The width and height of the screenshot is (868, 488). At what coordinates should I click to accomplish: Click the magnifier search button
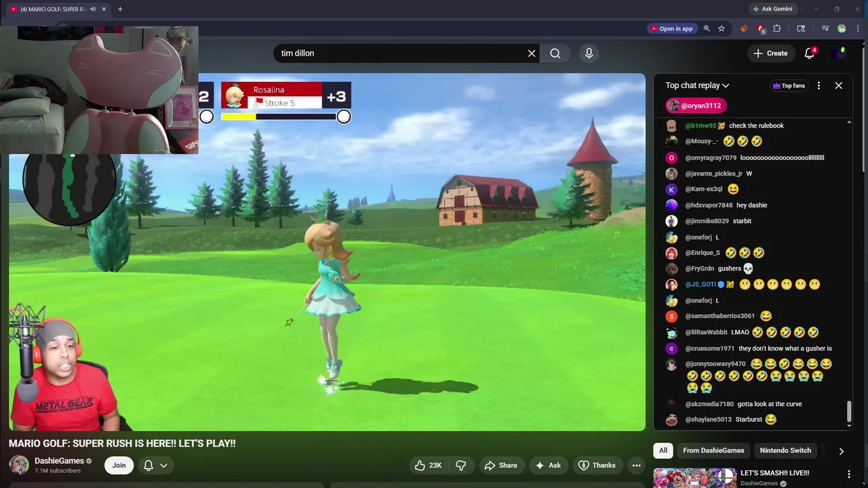[555, 54]
